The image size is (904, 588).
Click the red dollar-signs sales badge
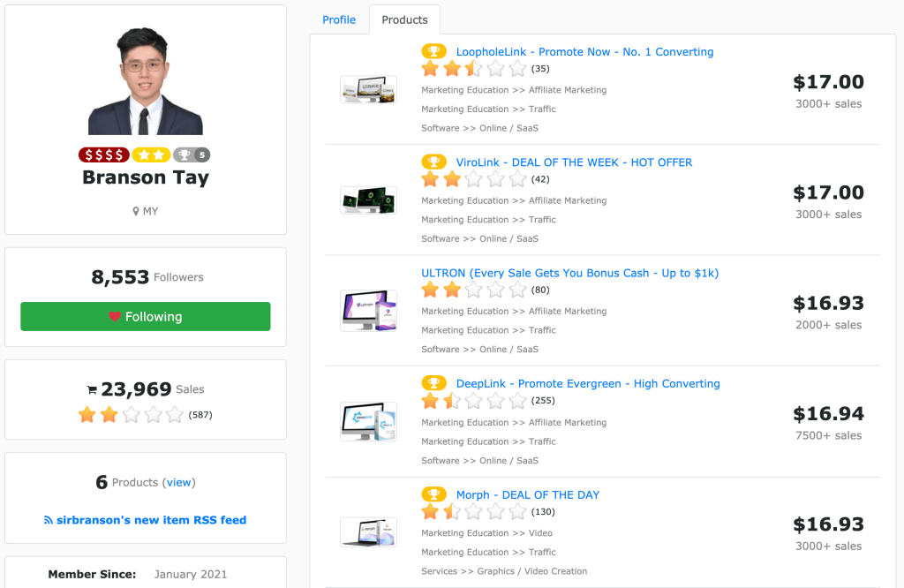tap(103, 155)
